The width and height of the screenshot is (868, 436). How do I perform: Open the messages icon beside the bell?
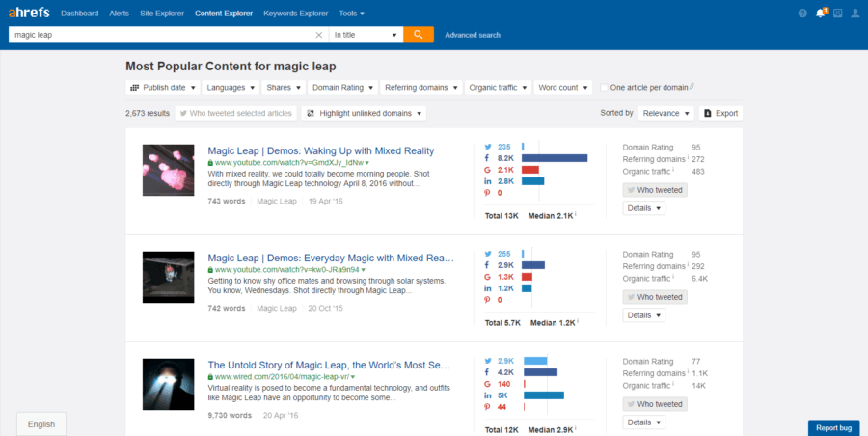click(x=838, y=14)
